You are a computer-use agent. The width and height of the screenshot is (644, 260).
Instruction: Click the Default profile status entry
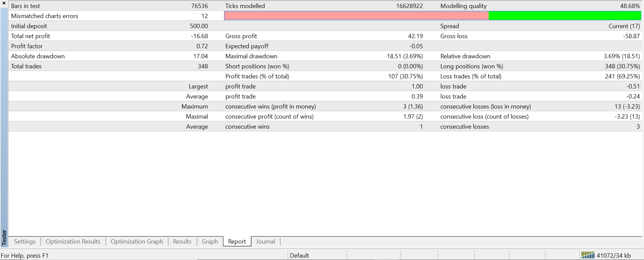click(299, 256)
